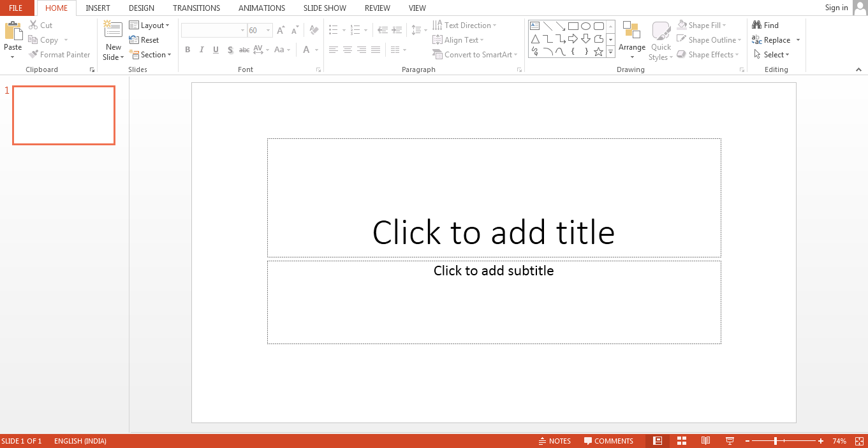
Task: Switch to the INSERT tab
Action: [x=98, y=8]
